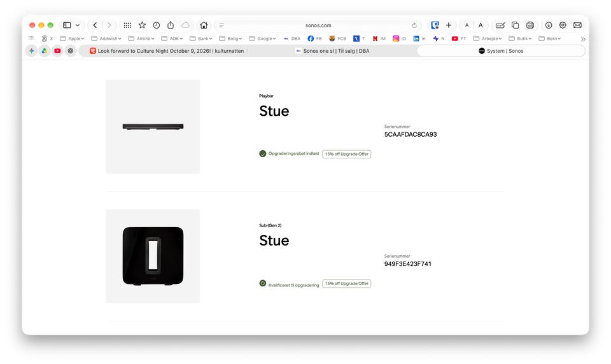The width and height of the screenshot is (611, 364).
Task: Open the FB Facebook bookmark
Action: point(315,39)
